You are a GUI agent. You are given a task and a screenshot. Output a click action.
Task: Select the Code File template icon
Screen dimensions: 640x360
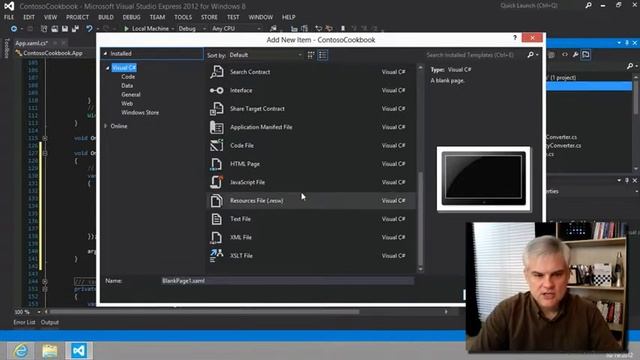point(216,145)
